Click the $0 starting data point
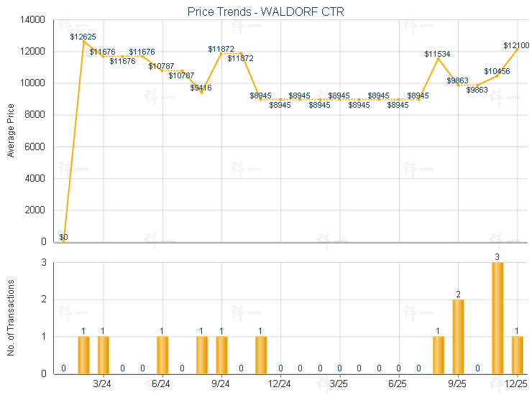The height and width of the screenshot is (395, 532). coord(63,241)
